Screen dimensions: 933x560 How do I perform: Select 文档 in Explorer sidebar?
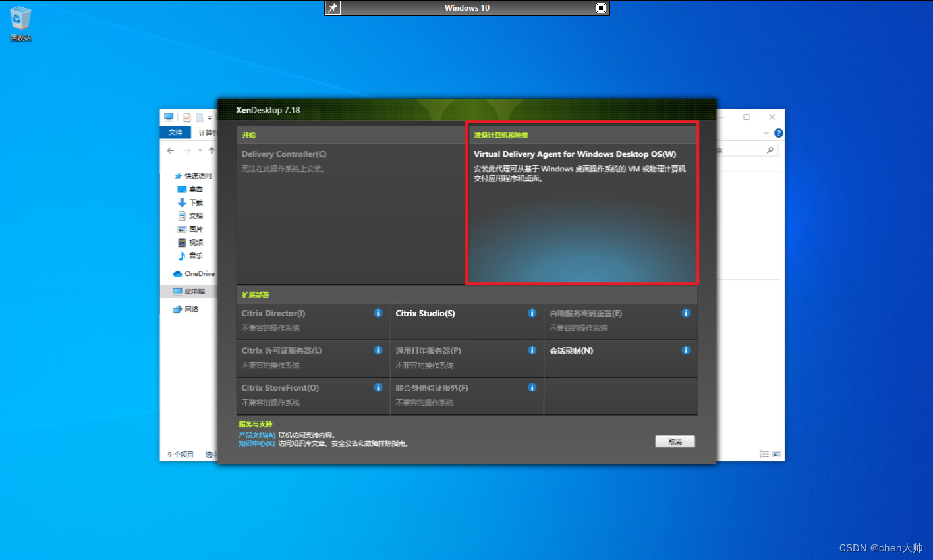[190, 215]
